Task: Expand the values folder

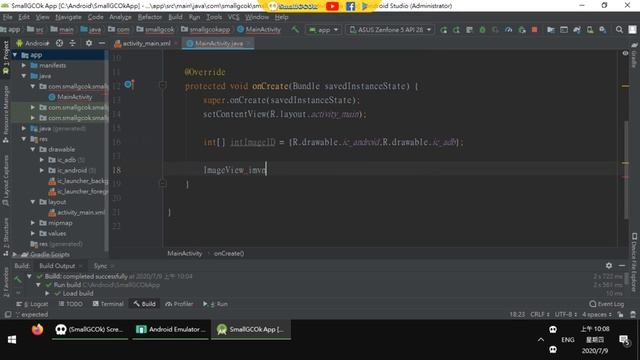Action: pyautogui.click(x=33, y=233)
